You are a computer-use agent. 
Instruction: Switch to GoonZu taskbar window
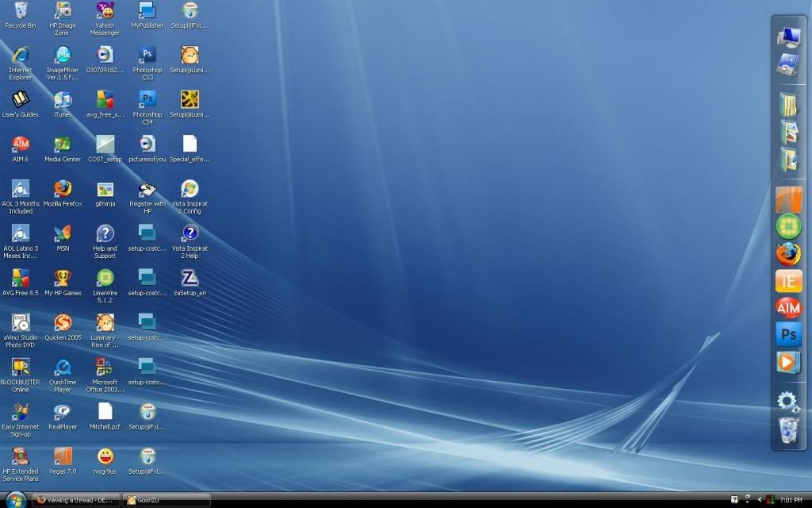pyautogui.click(x=167, y=500)
